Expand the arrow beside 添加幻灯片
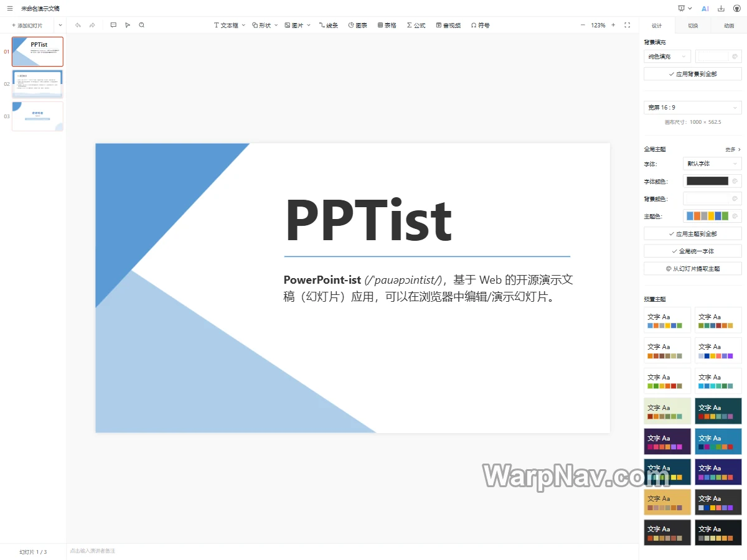 60,26
